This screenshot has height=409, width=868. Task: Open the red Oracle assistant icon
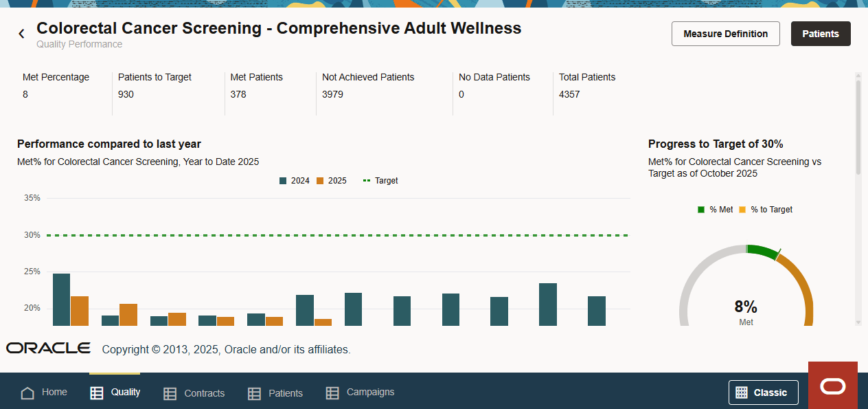pos(833,386)
